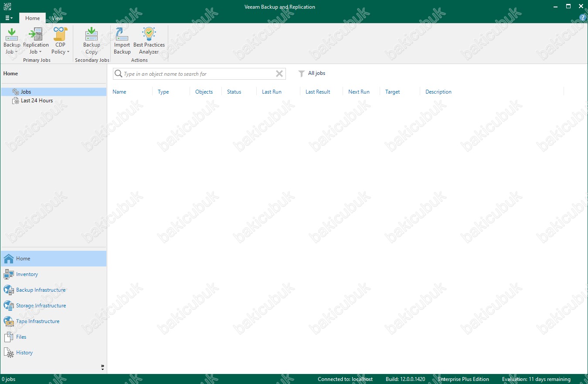Image resolution: width=588 pixels, height=384 pixels.
Task: Click the 'Build: 12.0.0.1420' status text
Action: click(405, 379)
